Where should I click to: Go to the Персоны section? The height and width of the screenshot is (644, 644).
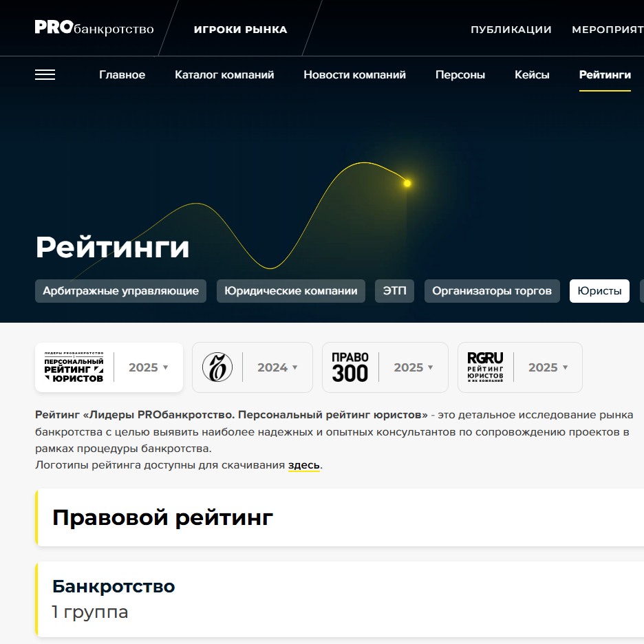460,75
